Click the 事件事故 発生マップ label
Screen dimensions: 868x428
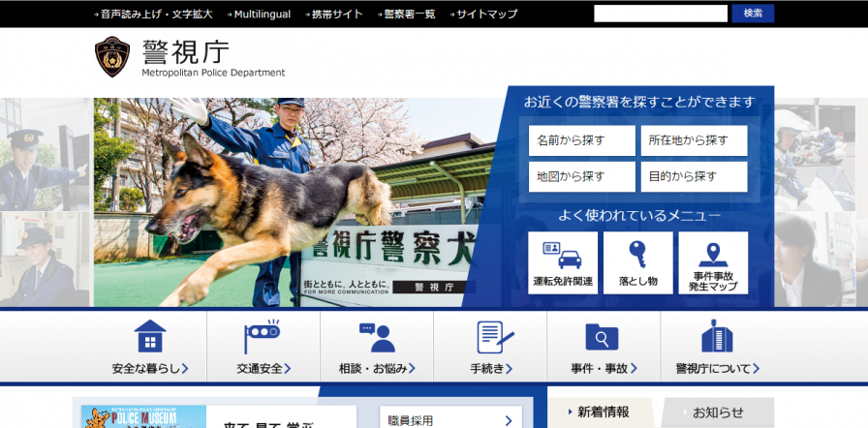click(713, 281)
